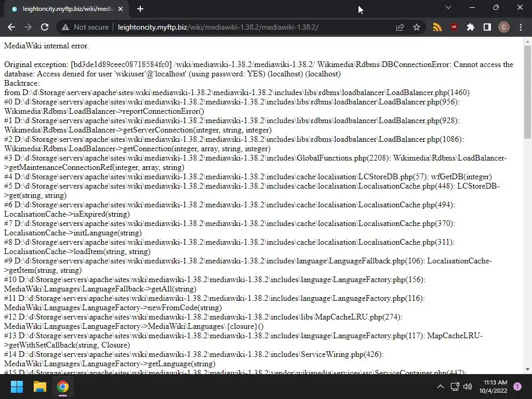Open the Chrome three-dot menu
This screenshot has height=399, width=532.
(x=521, y=27)
